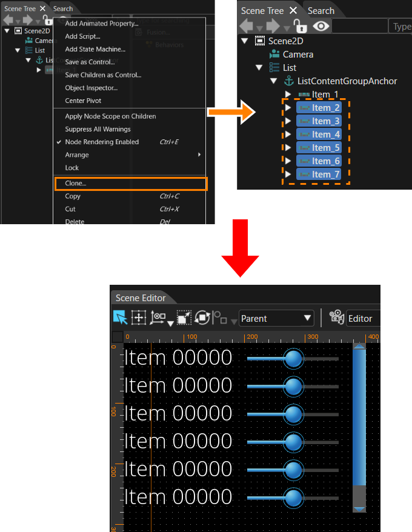Toggle the lock icon in right Scene Tree toolbar

(300, 26)
